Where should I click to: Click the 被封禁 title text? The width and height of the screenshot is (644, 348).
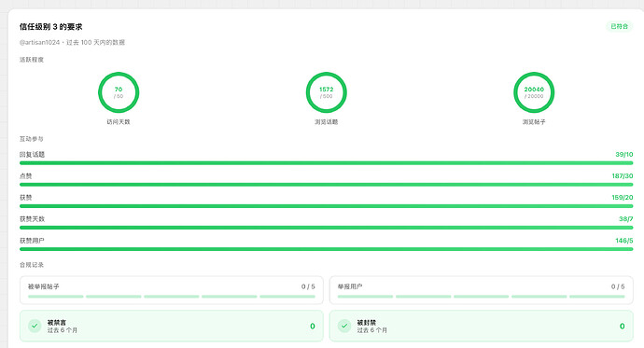(x=367, y=323)
